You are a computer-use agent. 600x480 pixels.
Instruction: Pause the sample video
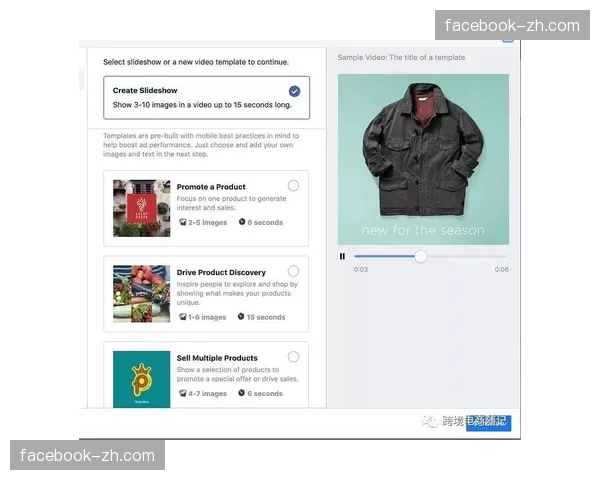(x=342, y=256)
